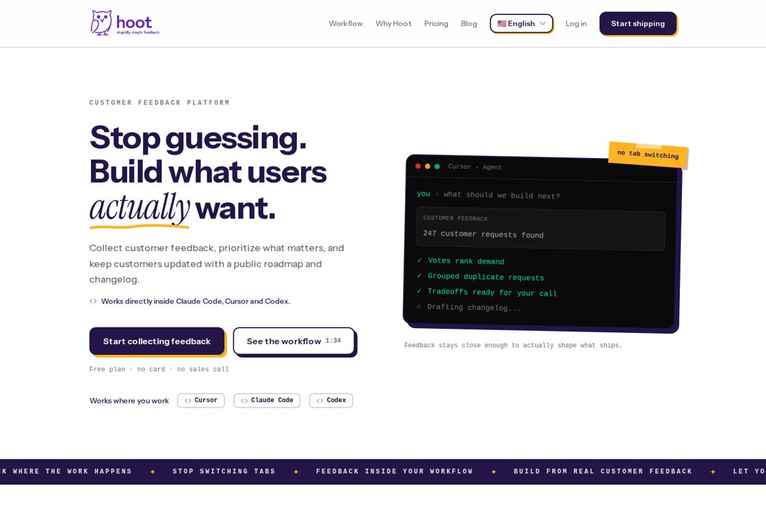Open the Workflow nav link
This screenshot has height=532, width=766.
pos(345,23)
